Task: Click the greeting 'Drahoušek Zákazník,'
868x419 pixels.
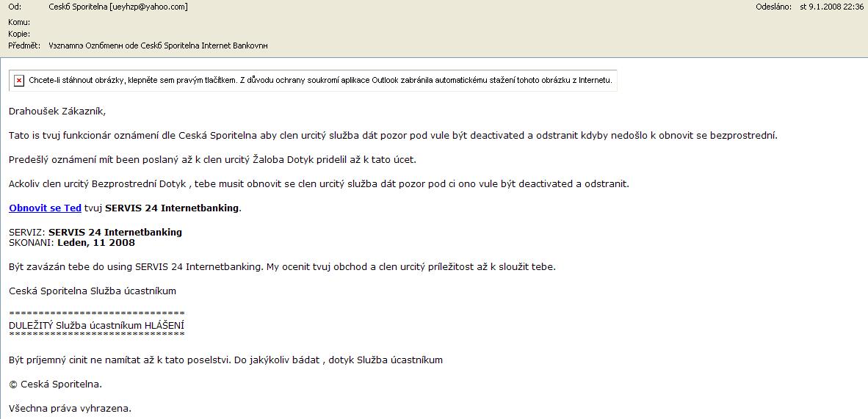Action: (57, 112)
